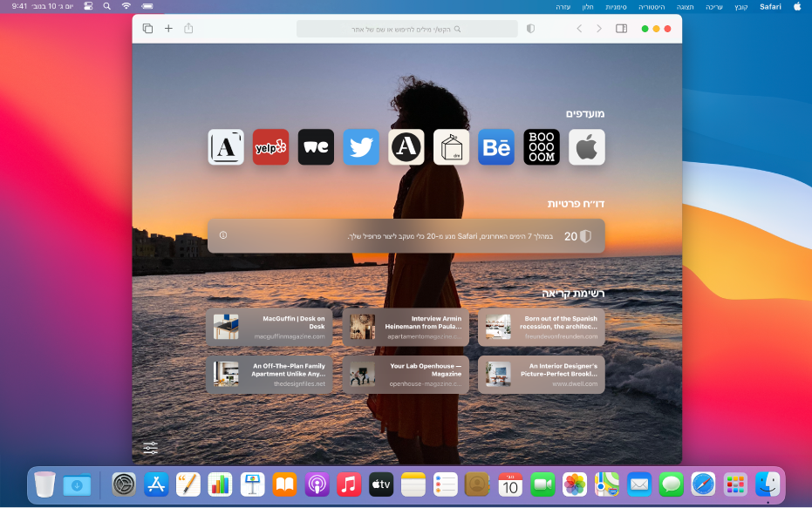Open the סימניות menu
The image size is (812, 508).
[616, 6]
